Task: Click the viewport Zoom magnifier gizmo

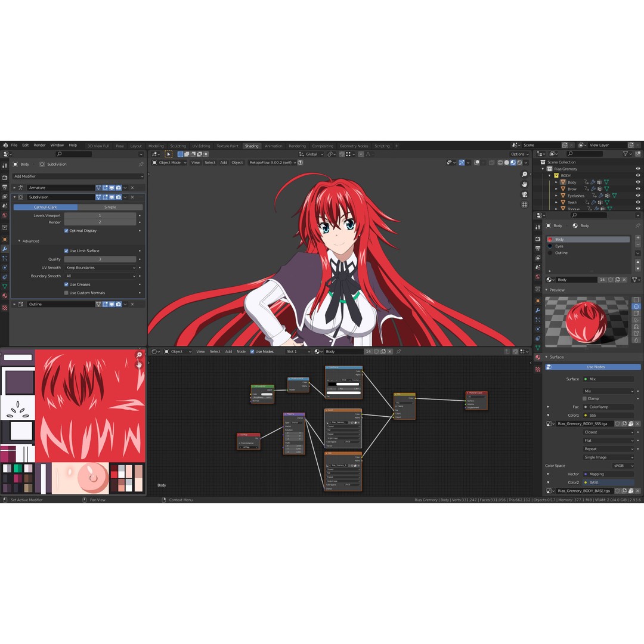Action: 525,175
